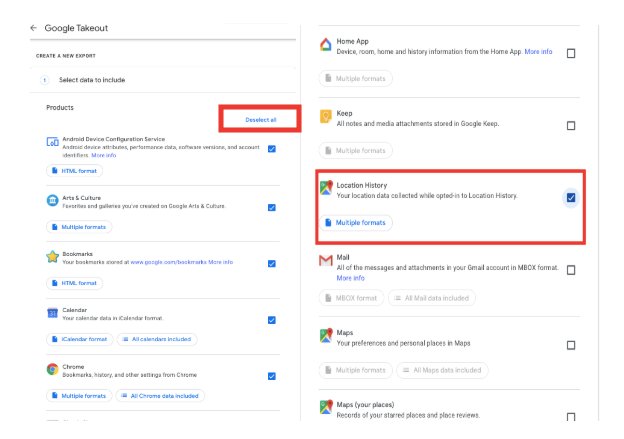Click 'Select data to include' step heading
The width and height of the screenshot is (624, 439).
pos(92,80)
